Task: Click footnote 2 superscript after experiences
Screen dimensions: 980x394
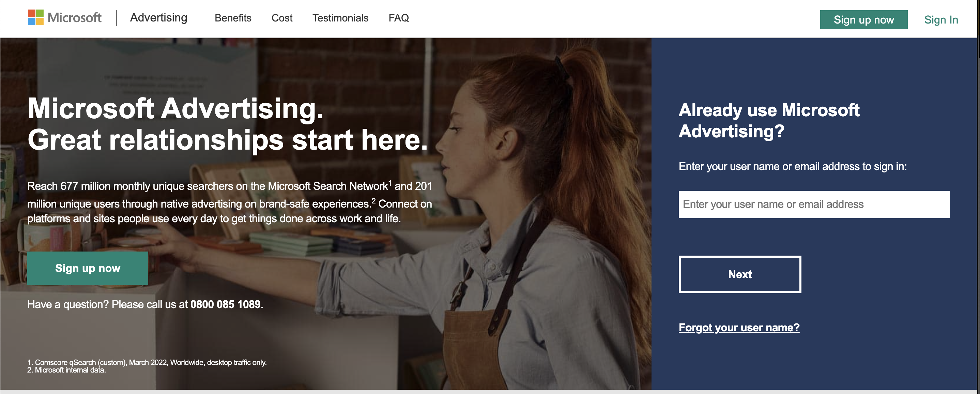Action: click(373, 201)
